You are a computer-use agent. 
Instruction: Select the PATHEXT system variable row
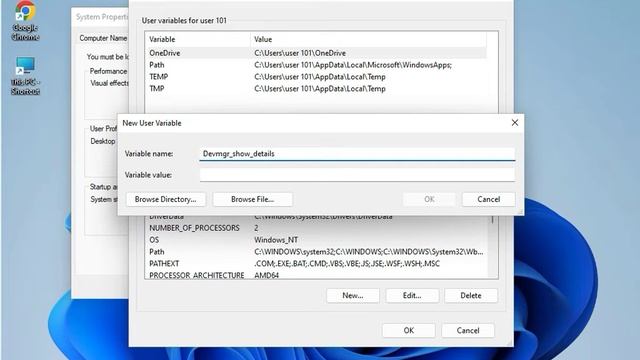[x=316, y=264]
